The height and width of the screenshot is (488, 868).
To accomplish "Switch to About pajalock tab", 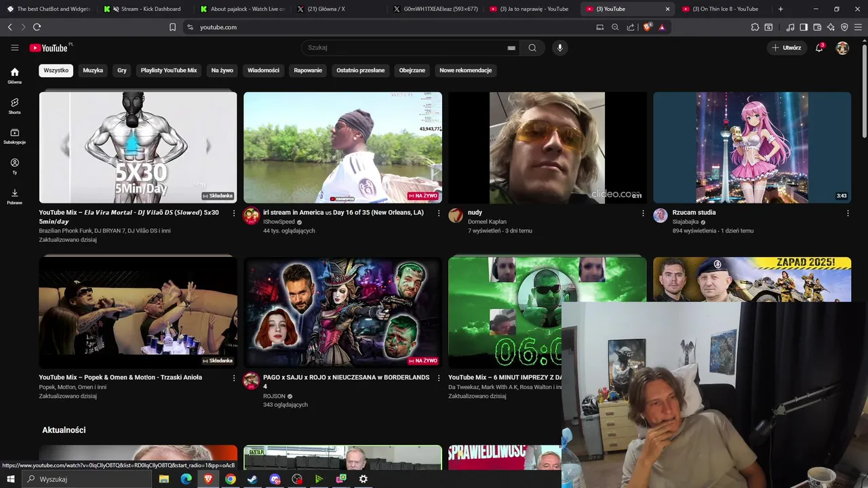I will click(241, 9).
